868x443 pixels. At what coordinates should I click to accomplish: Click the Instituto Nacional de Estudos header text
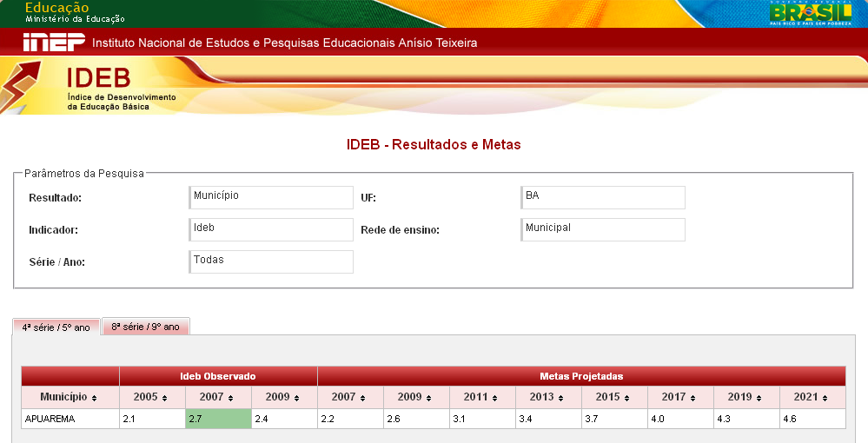click(x=284, y=43)
